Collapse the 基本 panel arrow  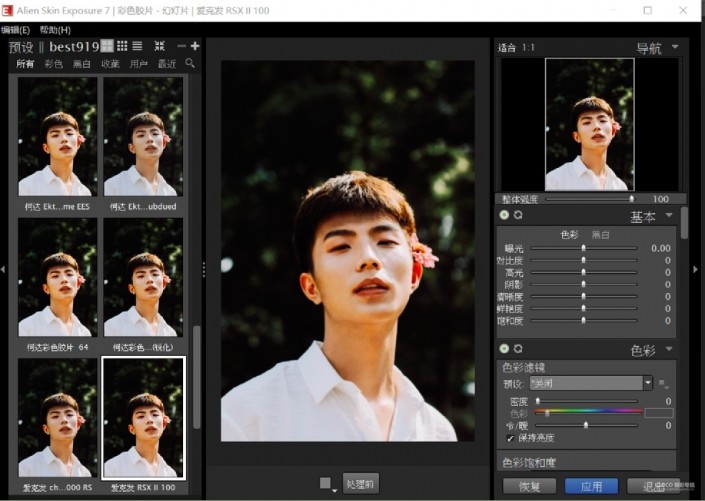(x=669, y=215)
